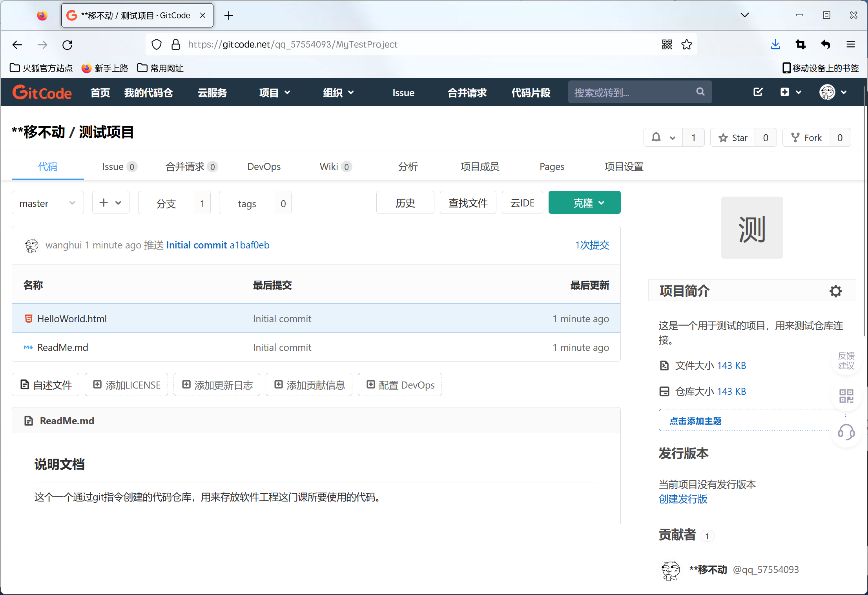Click the project settings gear icon

point(835,291)
